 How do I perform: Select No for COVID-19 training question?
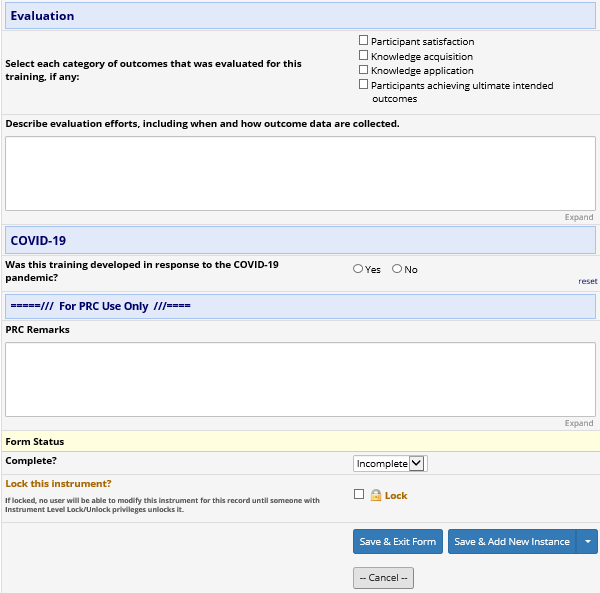coord(397,269)
